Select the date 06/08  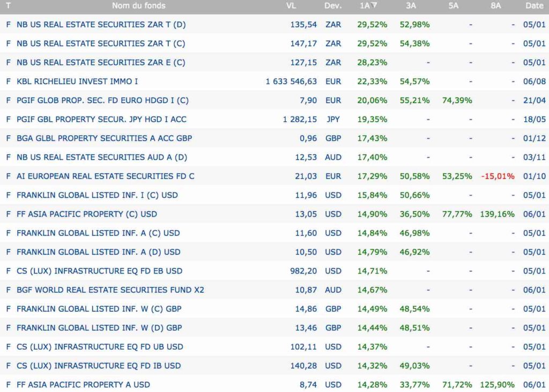coord(535,82)
